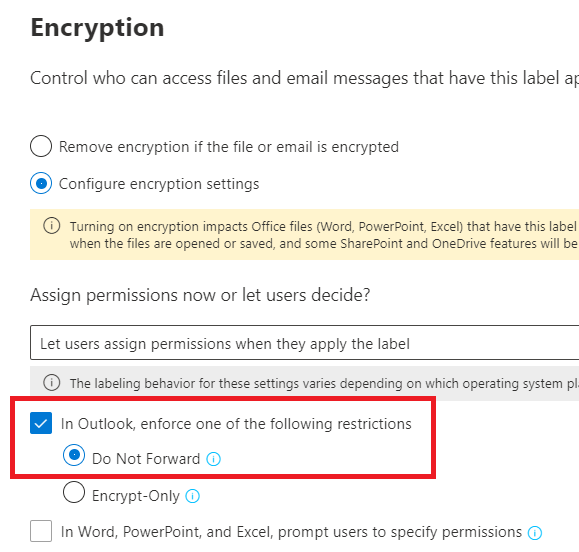Uncheck the 'In Outlook, enforce one of the following restrictions' checkbox

point(41,423)
